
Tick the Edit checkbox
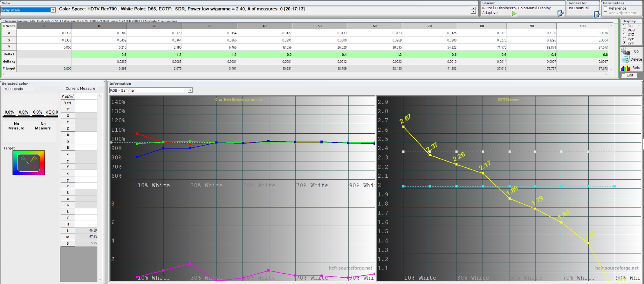click(623, 75)
